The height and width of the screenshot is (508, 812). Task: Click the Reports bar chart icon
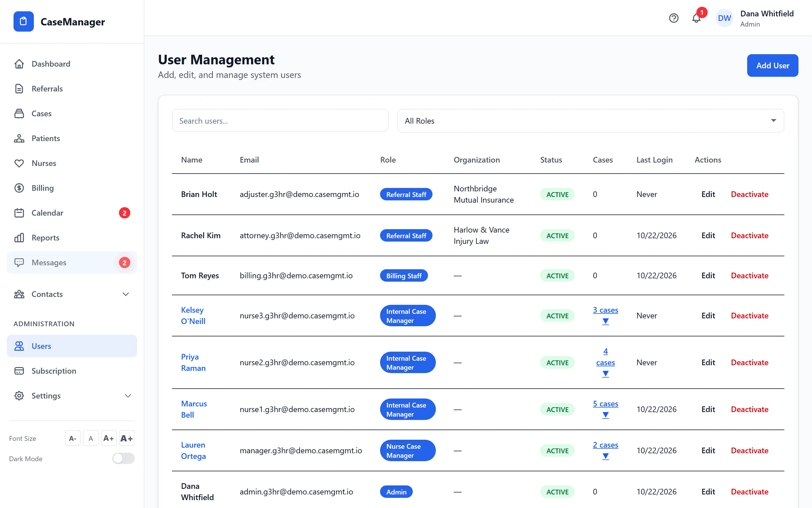(19, 238)
